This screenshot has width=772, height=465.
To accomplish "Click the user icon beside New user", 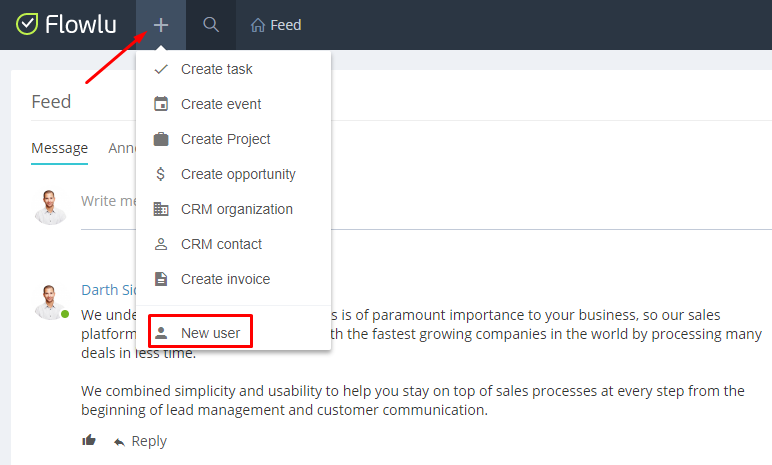I will 161,333.
